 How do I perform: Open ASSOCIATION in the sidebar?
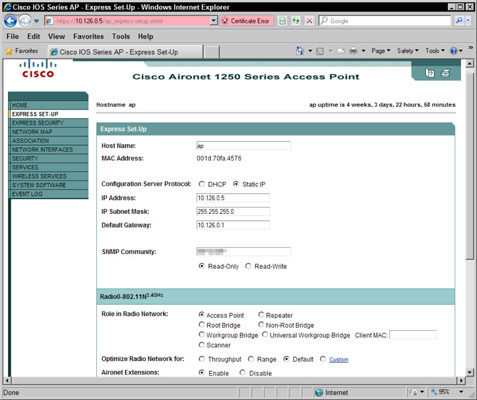(x=49, y=141)
